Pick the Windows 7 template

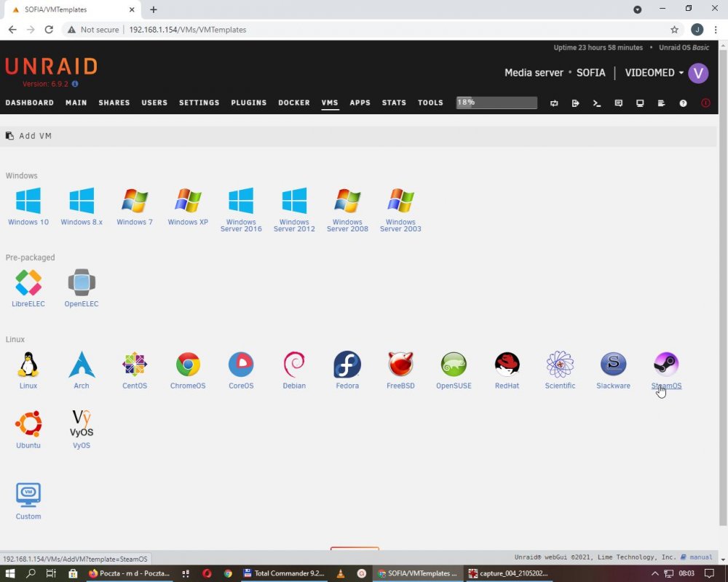pos(135,207)
